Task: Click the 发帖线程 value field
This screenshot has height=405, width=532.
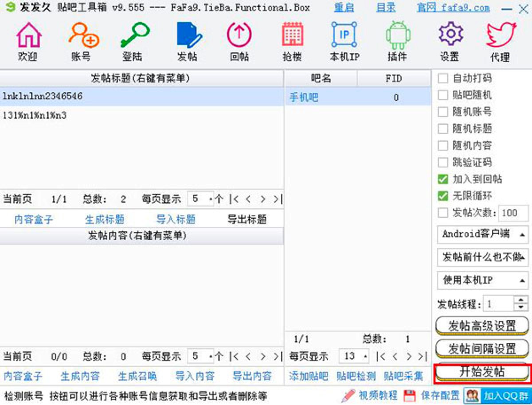Action: (x=499, y=304)
